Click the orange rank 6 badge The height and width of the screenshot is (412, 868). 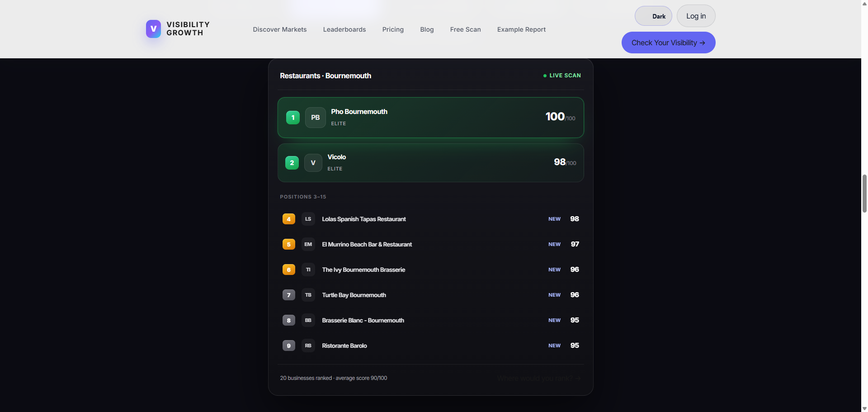289,270
